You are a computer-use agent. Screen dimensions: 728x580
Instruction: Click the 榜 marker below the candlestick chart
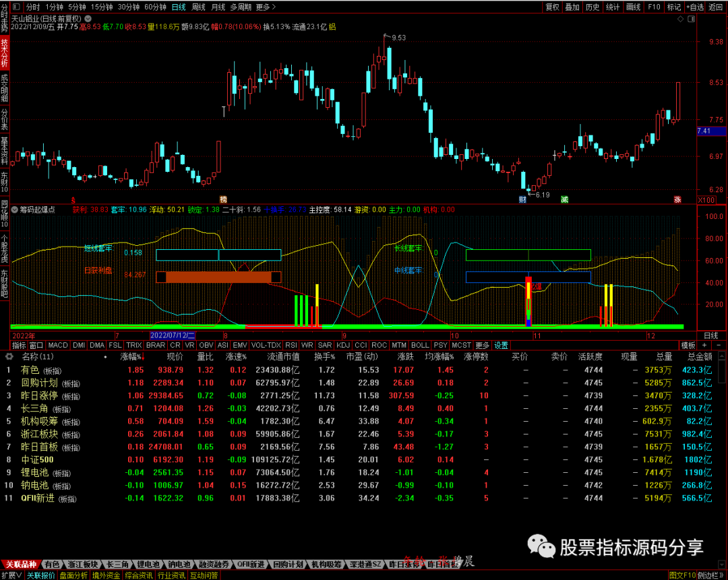click(223, 199)
